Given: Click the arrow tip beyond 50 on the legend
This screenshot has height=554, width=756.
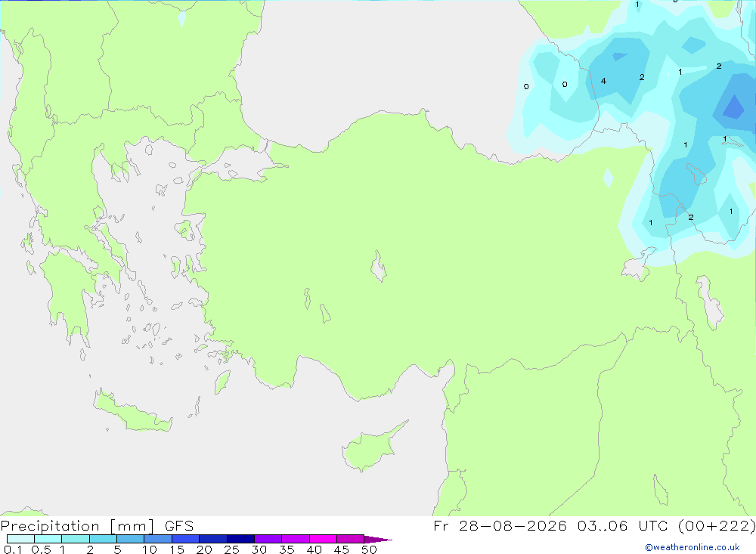Looking at the screenshot, I should 378,540.
